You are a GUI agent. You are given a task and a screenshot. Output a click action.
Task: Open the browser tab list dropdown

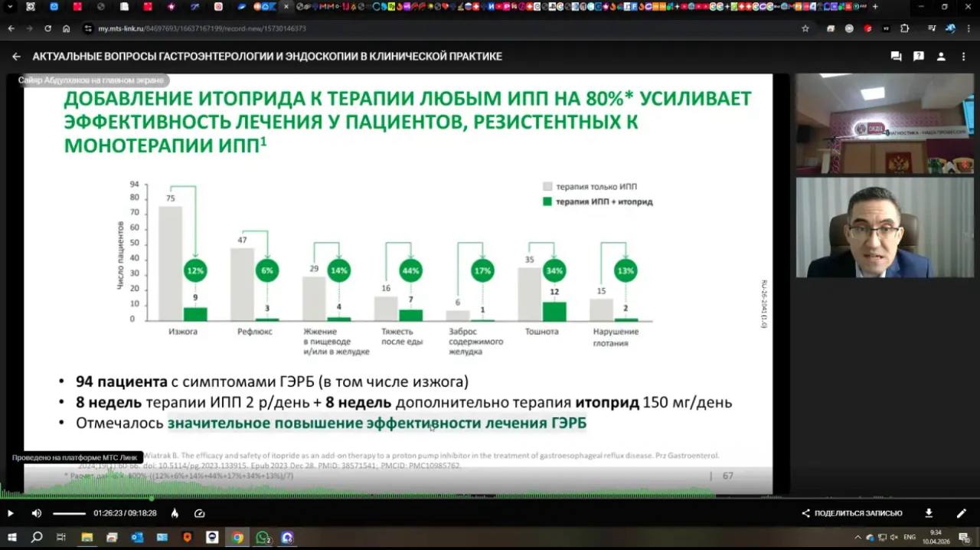tap(10, 7)
